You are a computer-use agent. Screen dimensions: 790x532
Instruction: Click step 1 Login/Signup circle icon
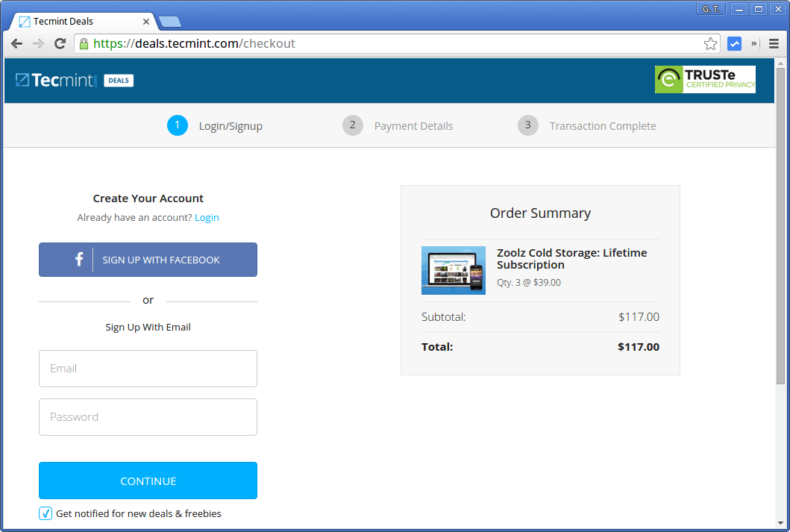pos(178,125)
